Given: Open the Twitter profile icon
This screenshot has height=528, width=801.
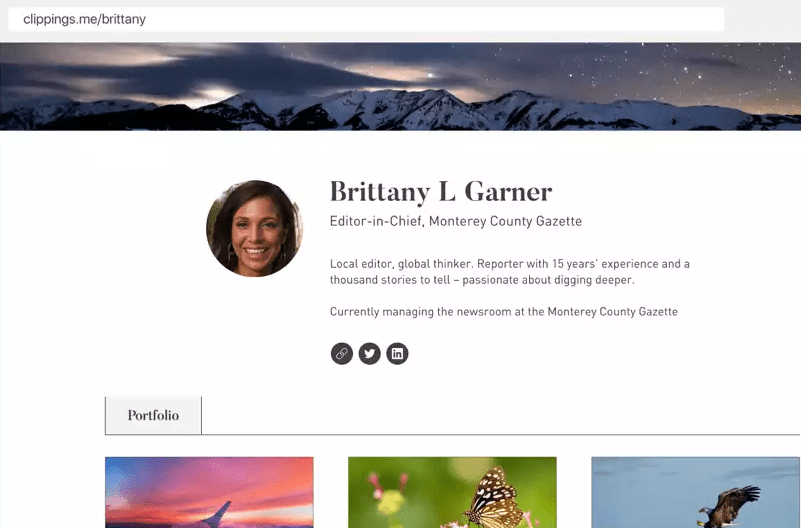Looking at the screenshot, I should click(369, 353).
